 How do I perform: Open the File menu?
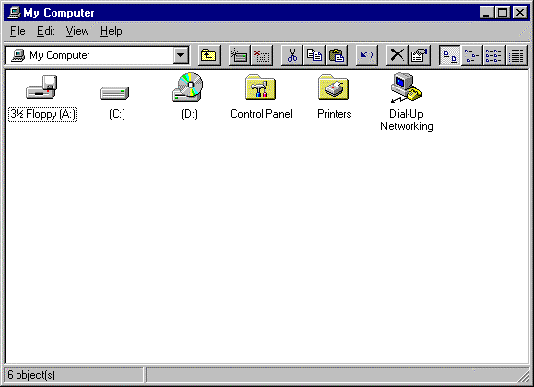pyautogui.click(x=18, y=31)
